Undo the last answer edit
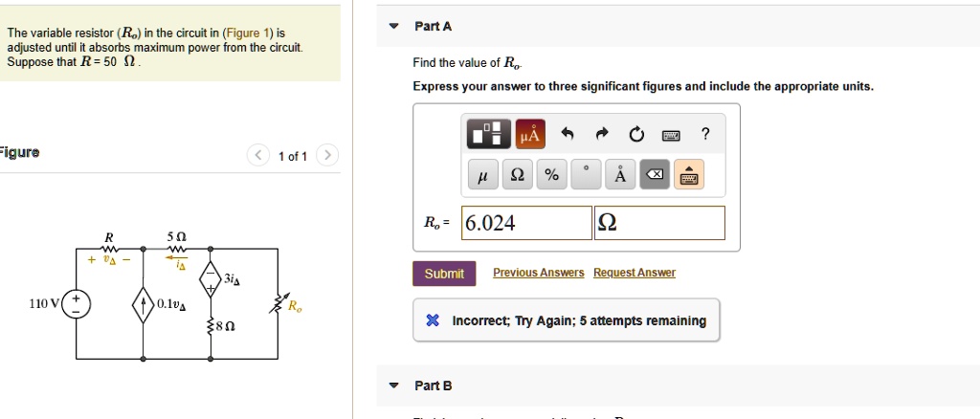 tap(567, 136)
